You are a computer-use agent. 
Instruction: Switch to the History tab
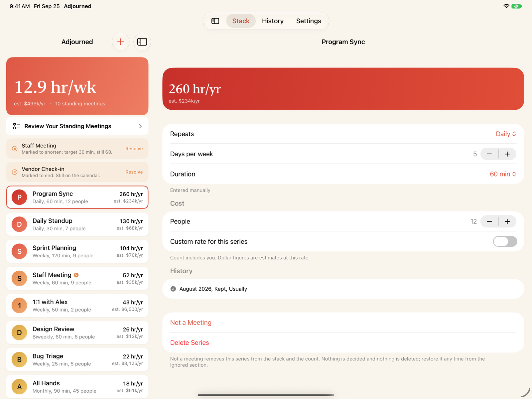point(273,21)
